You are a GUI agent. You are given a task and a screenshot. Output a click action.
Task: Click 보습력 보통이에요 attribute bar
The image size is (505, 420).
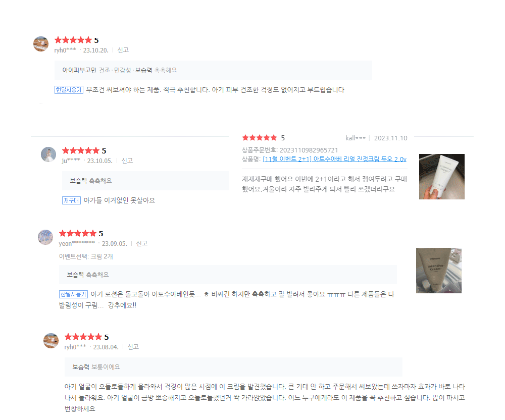coord(233,367)
